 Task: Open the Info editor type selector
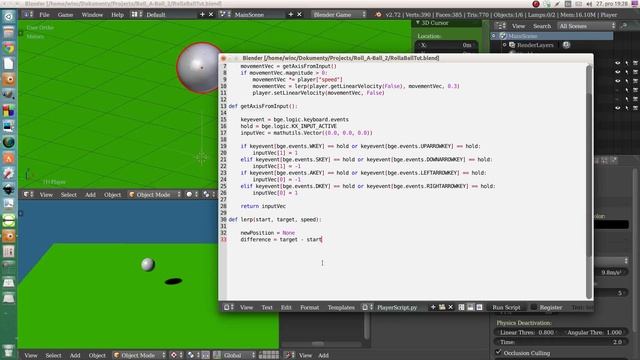tap(28, 15)
